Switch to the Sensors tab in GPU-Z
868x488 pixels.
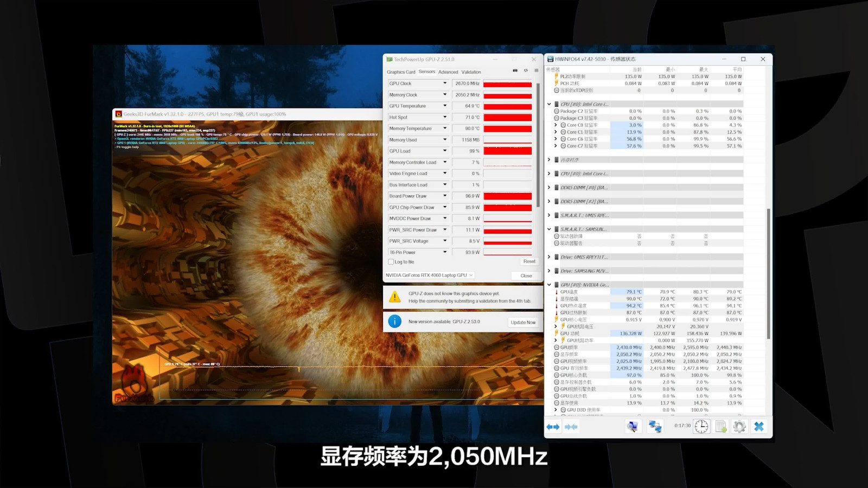coord(427,72)
